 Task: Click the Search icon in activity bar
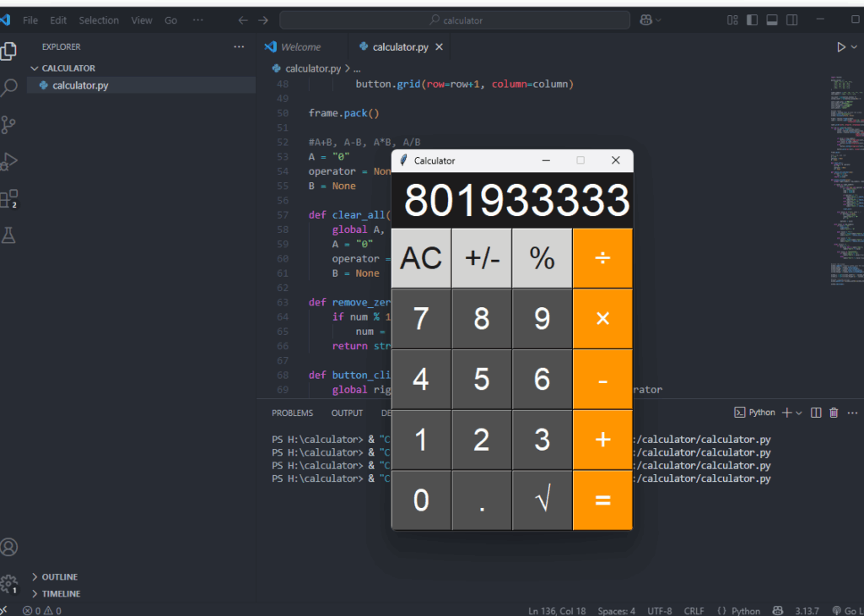[x=9, y=88]
